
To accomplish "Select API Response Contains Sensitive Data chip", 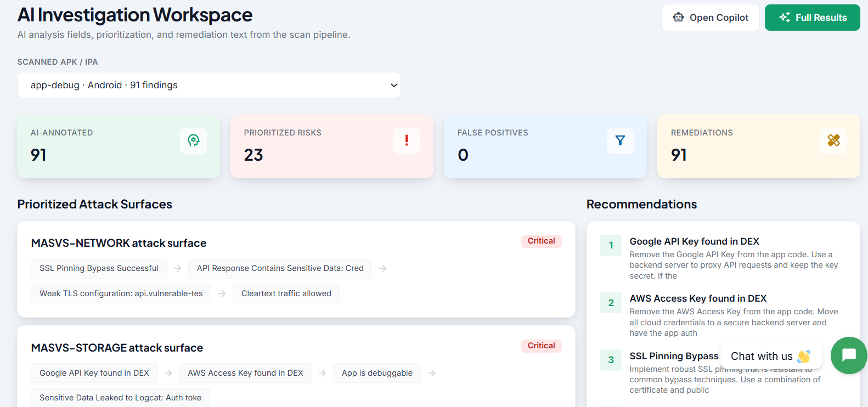I will (280, 268).
